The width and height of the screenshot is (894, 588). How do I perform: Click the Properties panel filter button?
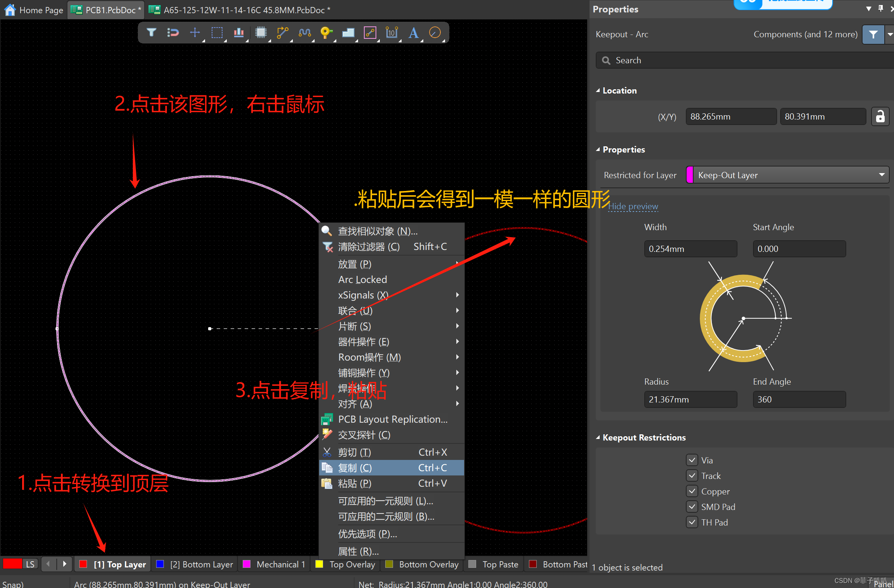tap(873, 35)
